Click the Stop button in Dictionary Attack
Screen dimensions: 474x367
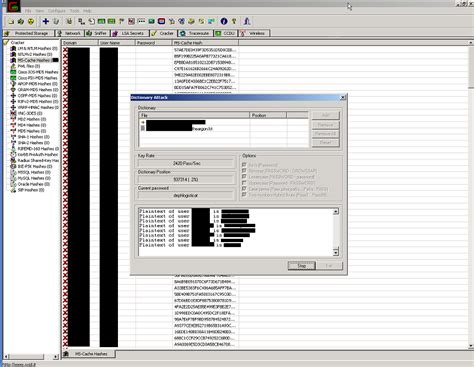coord(302,266)
